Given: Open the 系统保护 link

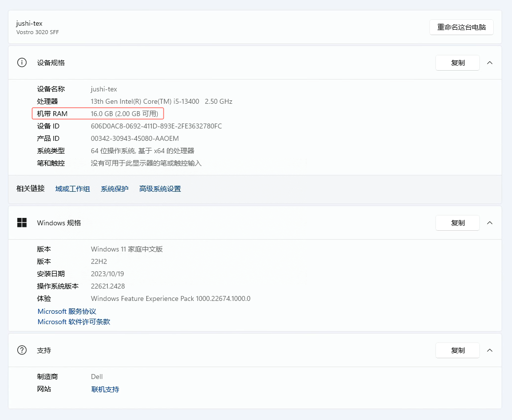Looking at the screenshot, I should point(115,189).
